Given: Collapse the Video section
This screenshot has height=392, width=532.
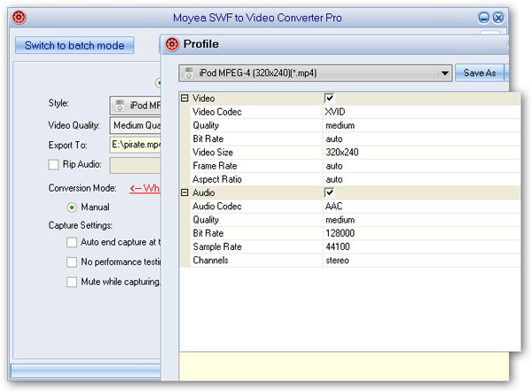Looking at the screenshot, I should [184, 98].
